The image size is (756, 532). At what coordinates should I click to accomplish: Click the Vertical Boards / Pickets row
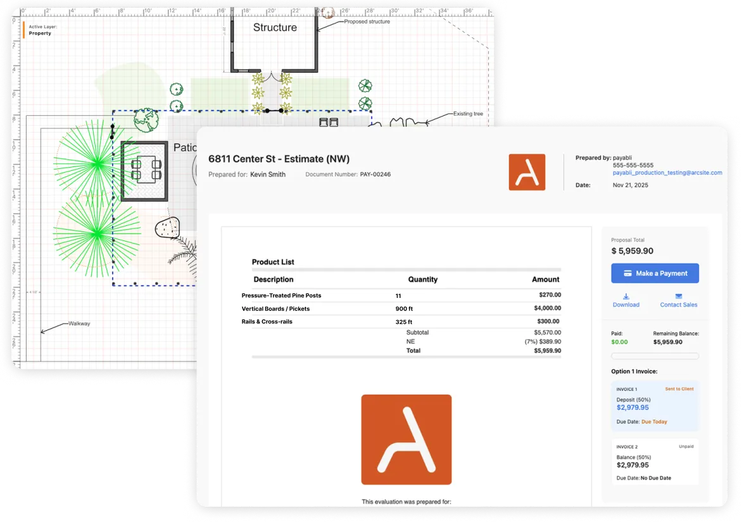(x=401, y=309)
